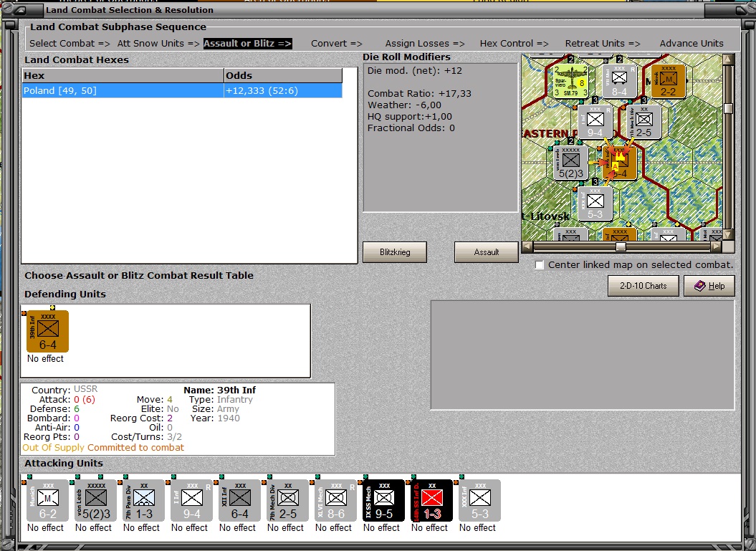
Task: Select the red SS Inf Div 1-3 unit
Action: coord(431,500)
